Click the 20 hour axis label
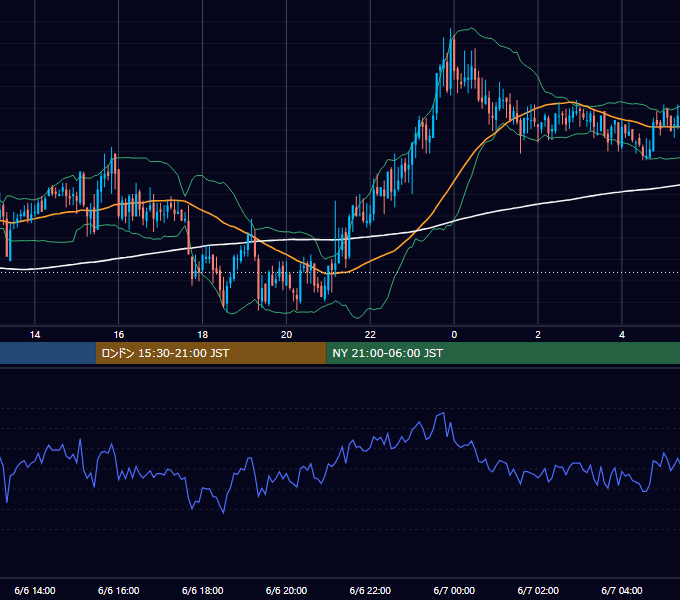The height and width of the screenshot is (600, 680). pos(286,335)
